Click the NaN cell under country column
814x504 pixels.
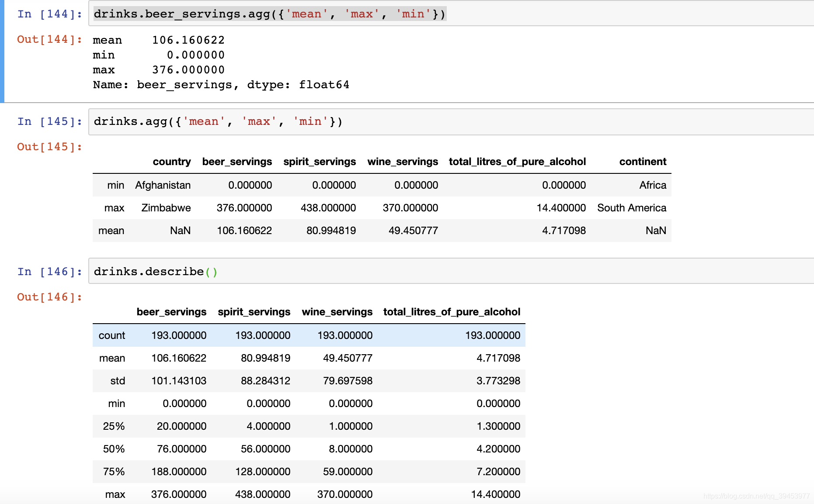pyautogui.click(x=180, y=231)
